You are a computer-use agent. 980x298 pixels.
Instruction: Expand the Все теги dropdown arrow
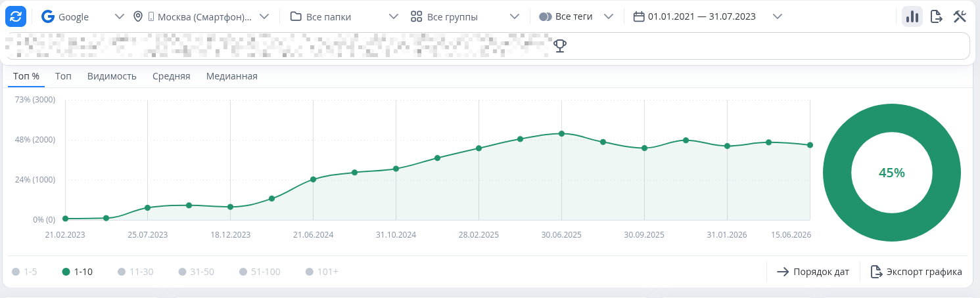pyautogui.click(x=609, y=16)
